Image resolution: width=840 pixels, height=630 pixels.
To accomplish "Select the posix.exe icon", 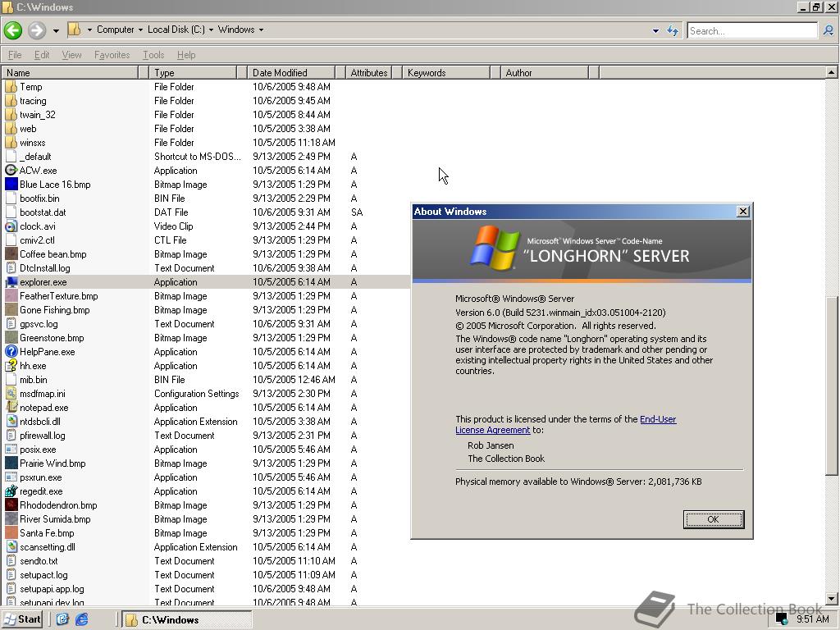I will pos(11,449).
